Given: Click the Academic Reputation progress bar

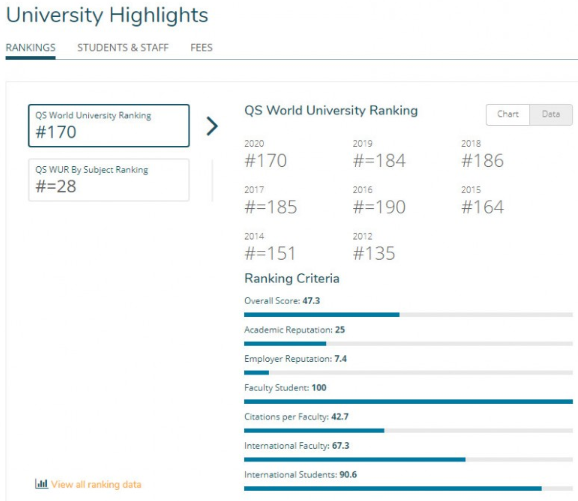Looking at the screenshot, I should pos(408,344).
